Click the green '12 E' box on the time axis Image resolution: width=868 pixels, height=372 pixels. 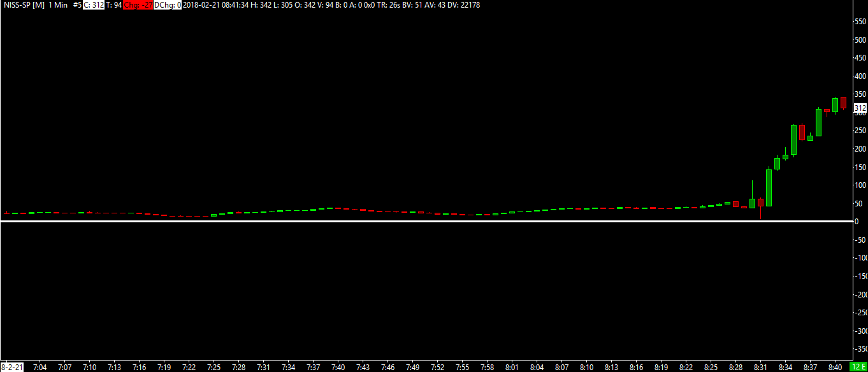point(859,367)
